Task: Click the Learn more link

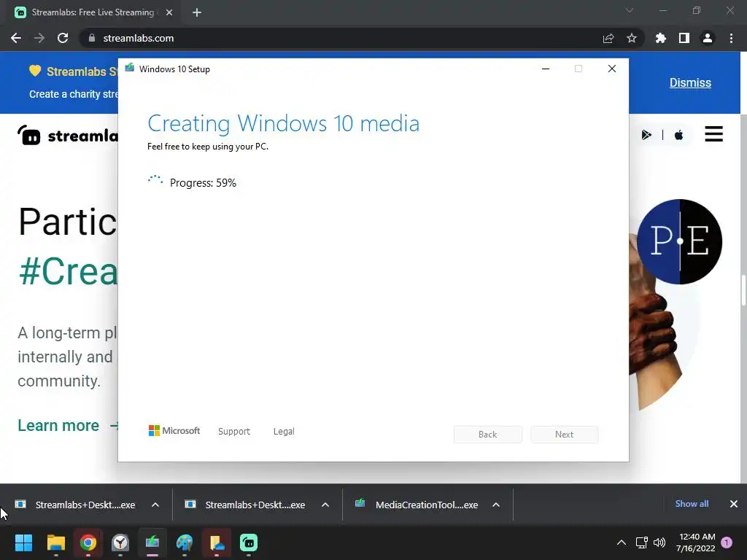Action: pos(58,425)
